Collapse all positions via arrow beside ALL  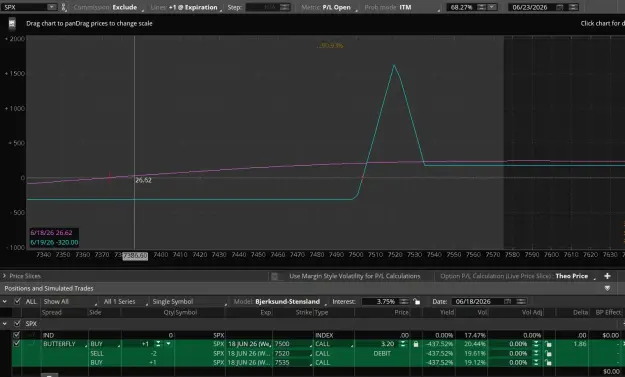5,302
